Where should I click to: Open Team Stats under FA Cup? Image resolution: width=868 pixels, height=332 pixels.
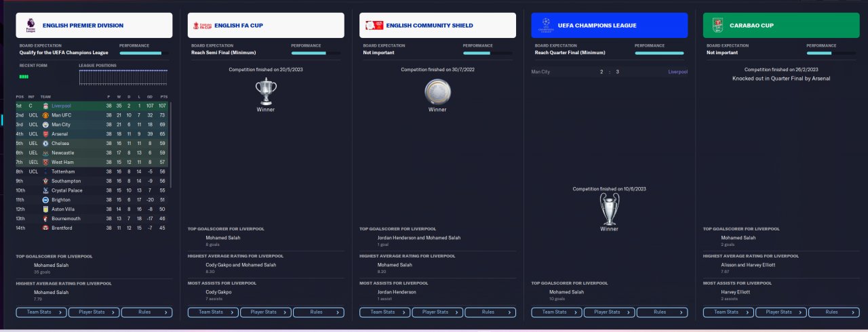213,312
